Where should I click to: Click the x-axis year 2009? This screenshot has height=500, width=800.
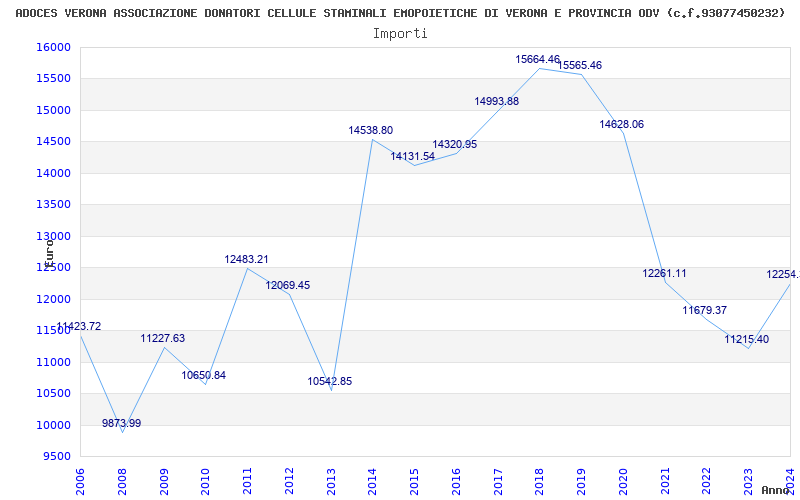pyautogui.click(x=164, y=482)
